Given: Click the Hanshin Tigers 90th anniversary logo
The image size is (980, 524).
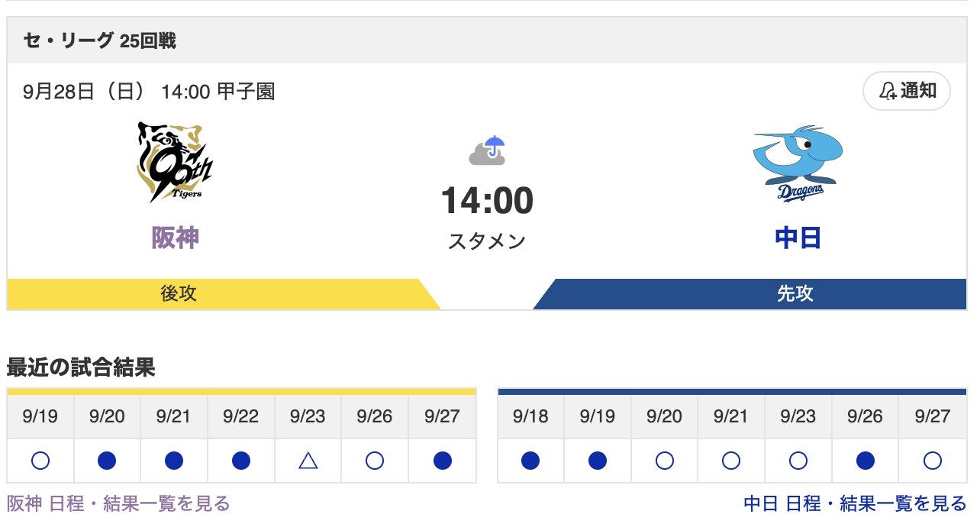Looking at the screenshot, I should (173, 160).
